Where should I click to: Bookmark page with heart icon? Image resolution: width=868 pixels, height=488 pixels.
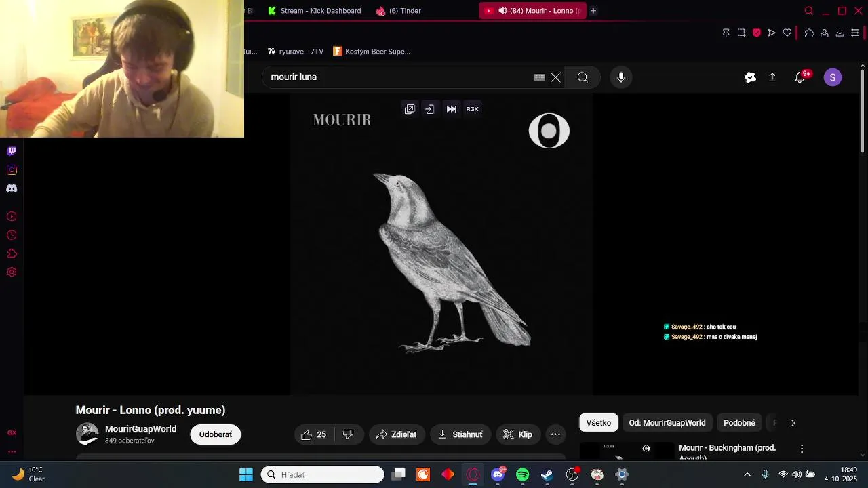tap(787, 33)
